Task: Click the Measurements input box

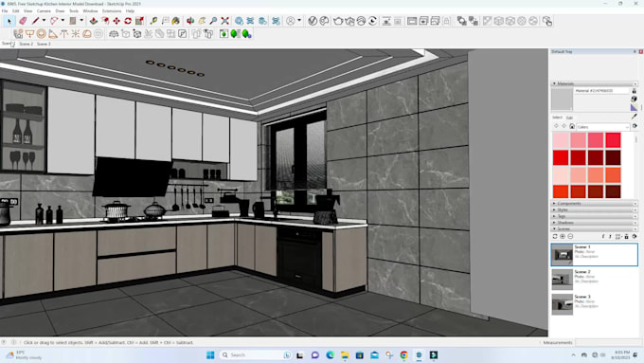Action: tap(608, 342)
